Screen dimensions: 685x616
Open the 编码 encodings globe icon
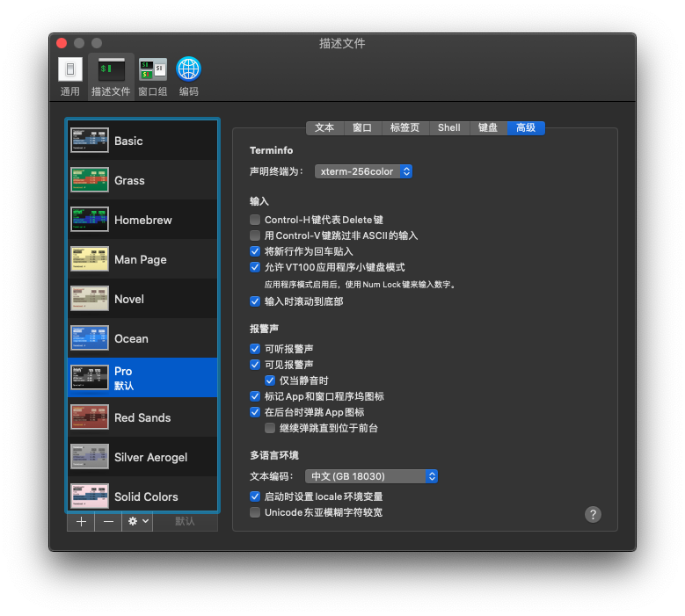(188, 76)
